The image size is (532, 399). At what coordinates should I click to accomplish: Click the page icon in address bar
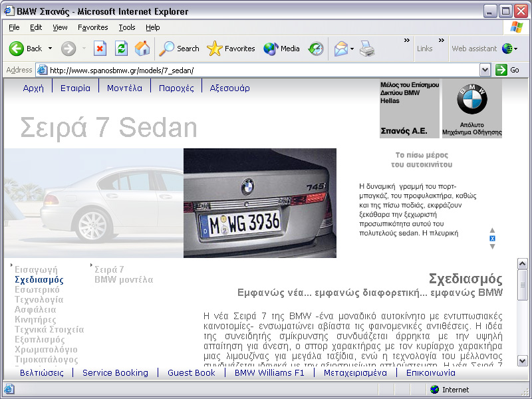[x=42, y=70]
